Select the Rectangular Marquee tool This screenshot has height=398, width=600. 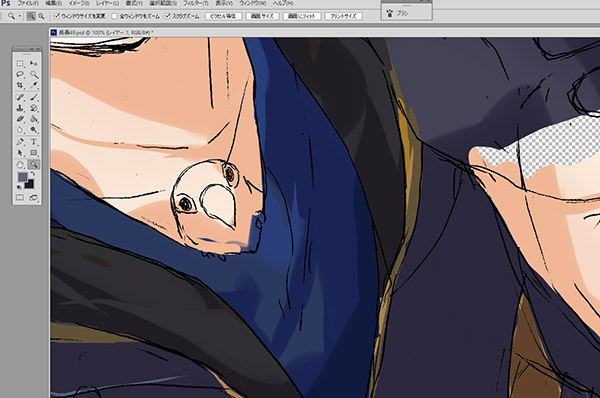tap(20, 64)
